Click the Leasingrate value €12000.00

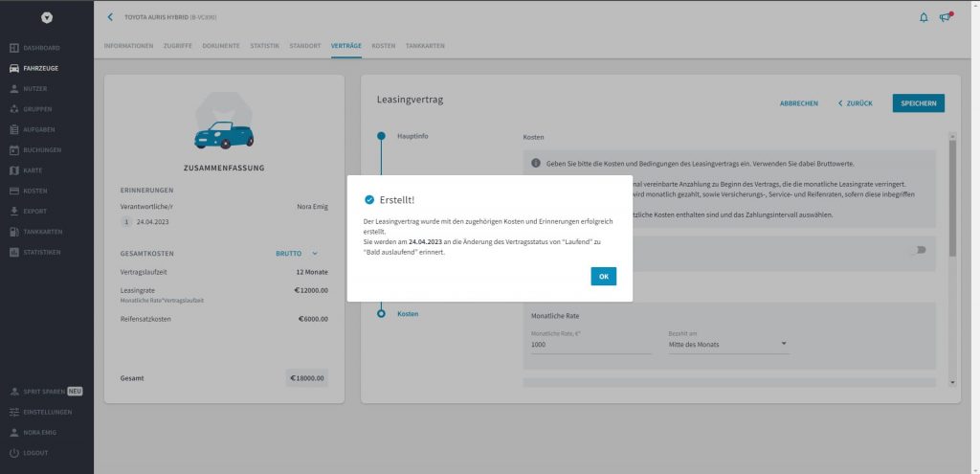tap(311, 291)
